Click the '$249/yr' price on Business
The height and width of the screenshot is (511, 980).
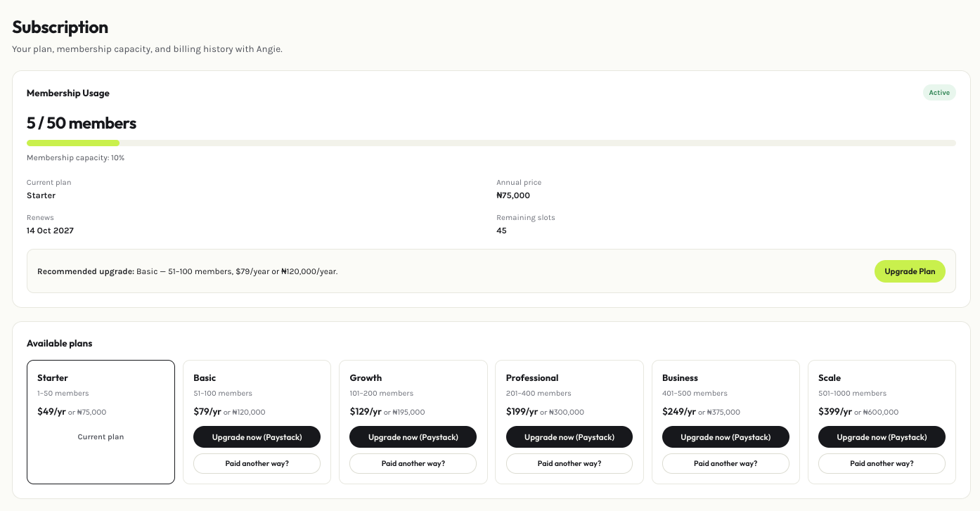click(679, 412)
